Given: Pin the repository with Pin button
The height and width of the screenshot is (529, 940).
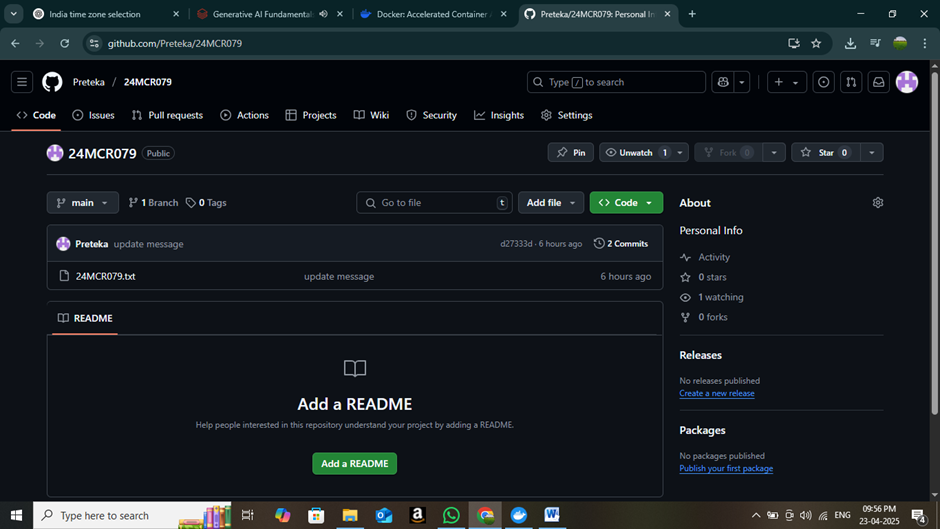Looking at the screenshot, I should click(571, 153).
